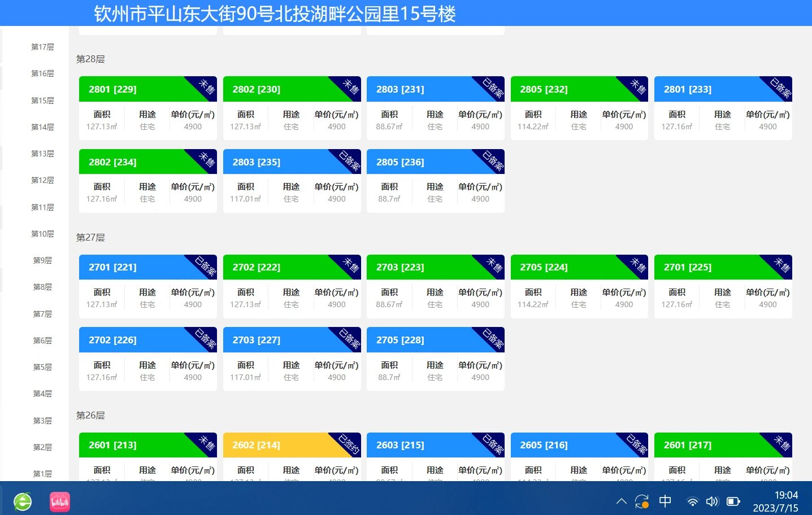The width and height of the screenshot is (812, 515).
Task: Expand hidden tray icons with the chevron
Action: [x=621, y=501]
